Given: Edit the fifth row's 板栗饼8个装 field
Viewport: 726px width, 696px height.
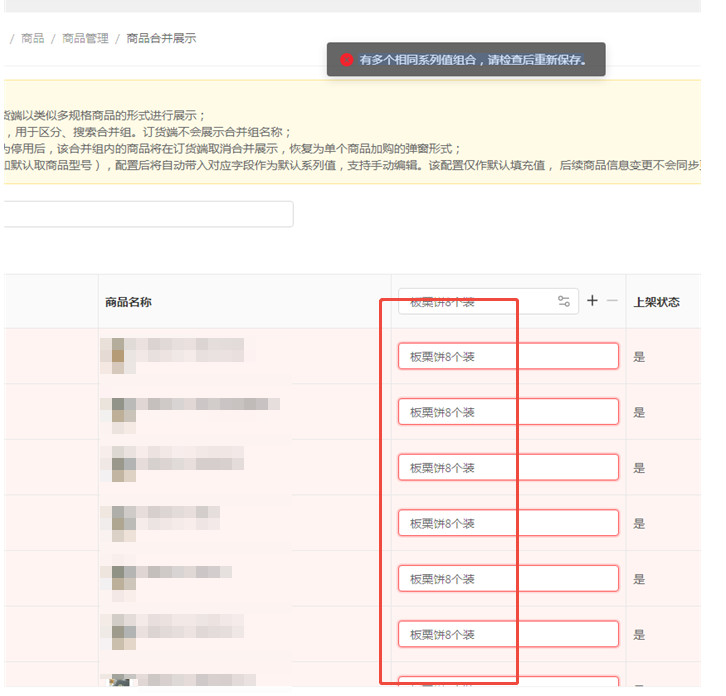Looking at the screenshot, I should click(508, 578).
